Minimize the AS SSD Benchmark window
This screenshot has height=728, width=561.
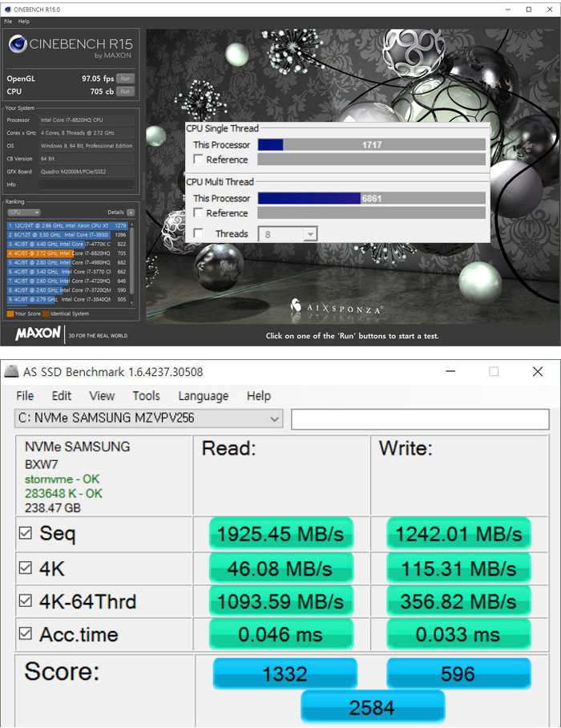click(450, 371)
